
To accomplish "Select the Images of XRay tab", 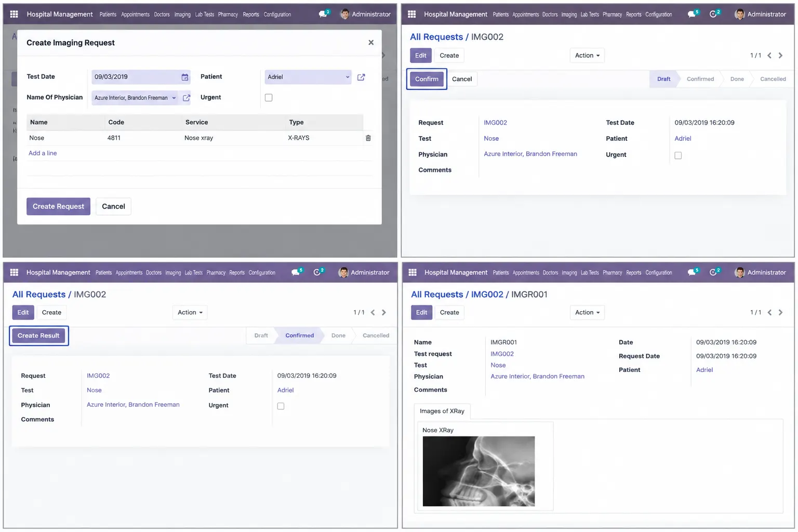I will [x=442, y=411].
